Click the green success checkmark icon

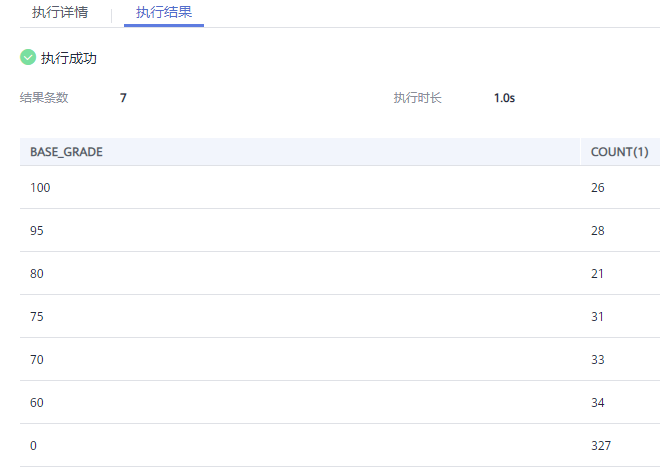coord(28,57)
